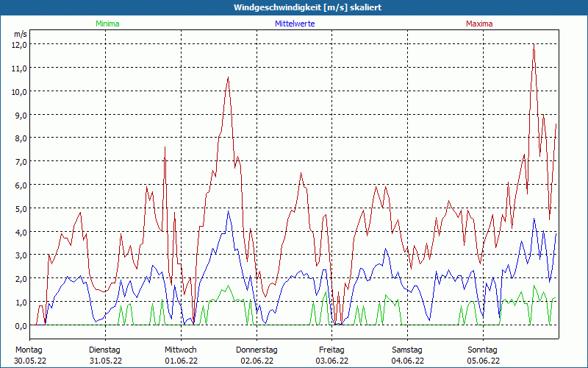Click the 2,0 y-axis value

click(x=21, y=279)
